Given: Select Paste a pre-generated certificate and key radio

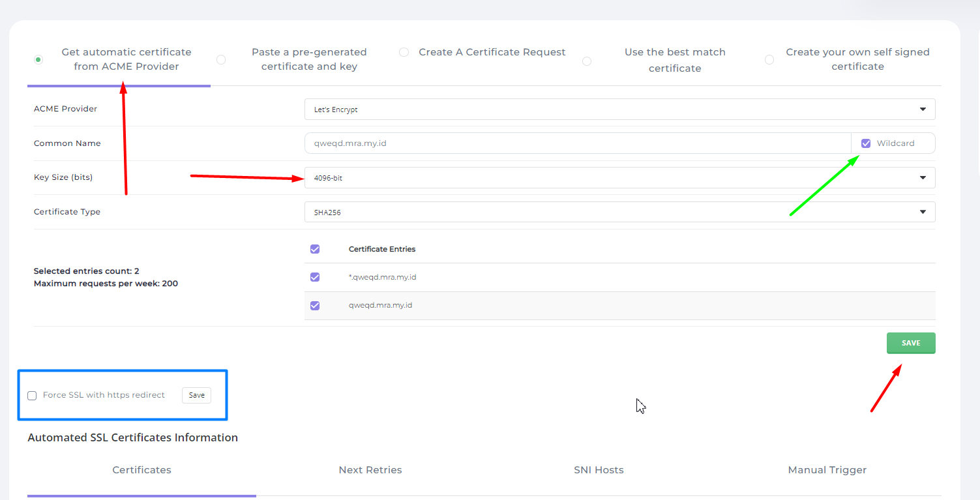Looking at the screenshot, I should click(x=221, y=60).
